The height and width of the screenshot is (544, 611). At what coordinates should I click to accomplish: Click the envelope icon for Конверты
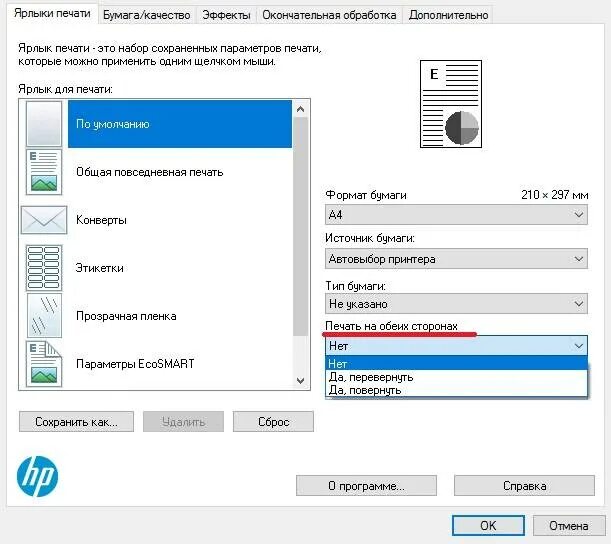click(x=44, y=220)
